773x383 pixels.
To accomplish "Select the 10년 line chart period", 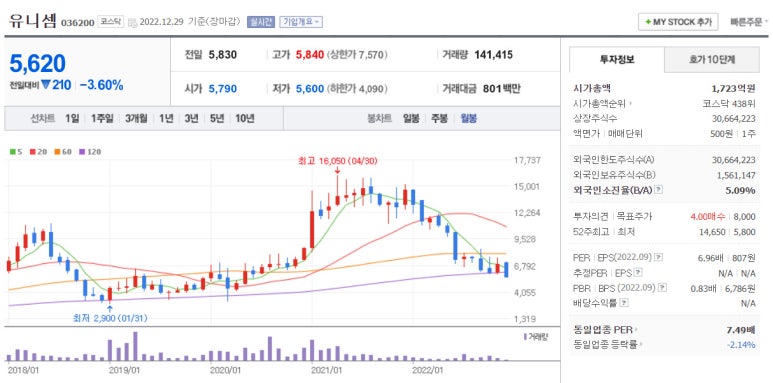I will pyautogui.click(x=245, y=118).
